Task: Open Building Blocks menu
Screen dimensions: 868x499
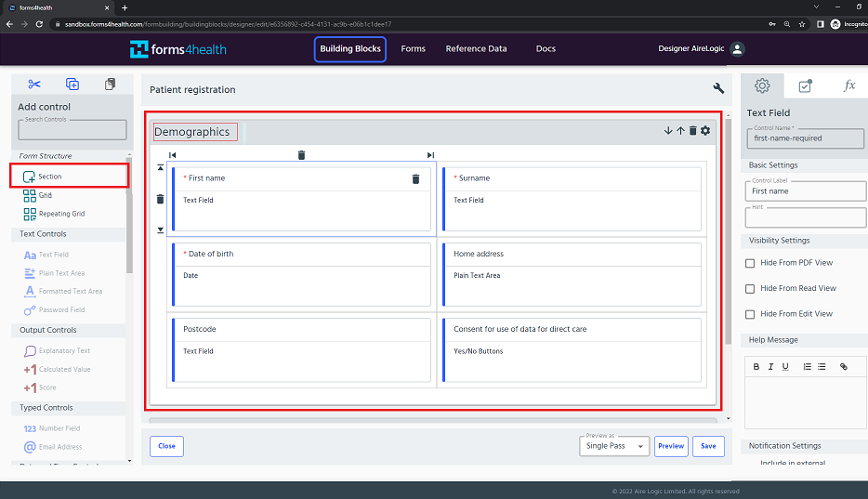Action: [x=350, y=48]
